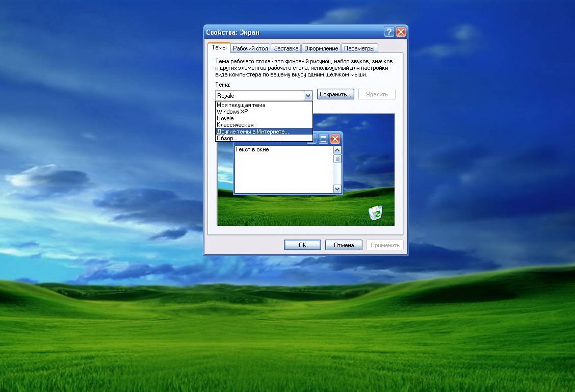Click the Применить button
This screenshot has height=392, width=575.
pos(385,245)
